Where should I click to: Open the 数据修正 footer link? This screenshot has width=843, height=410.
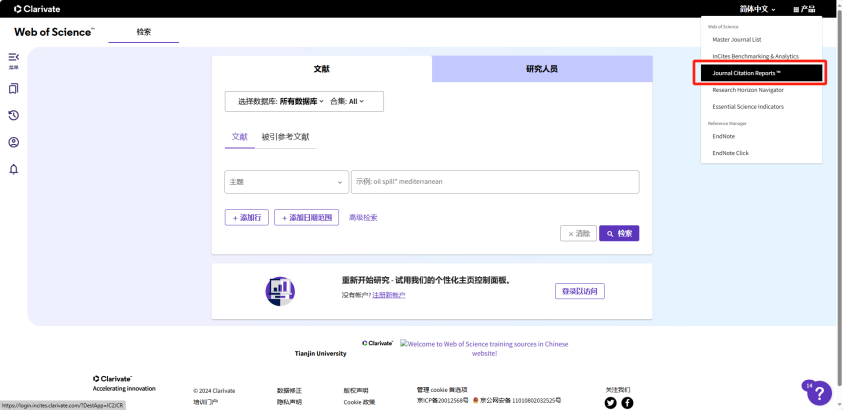pos(289,391)
